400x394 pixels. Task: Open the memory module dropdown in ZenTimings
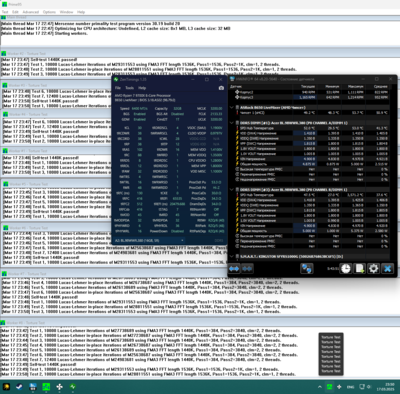(150, 240)
